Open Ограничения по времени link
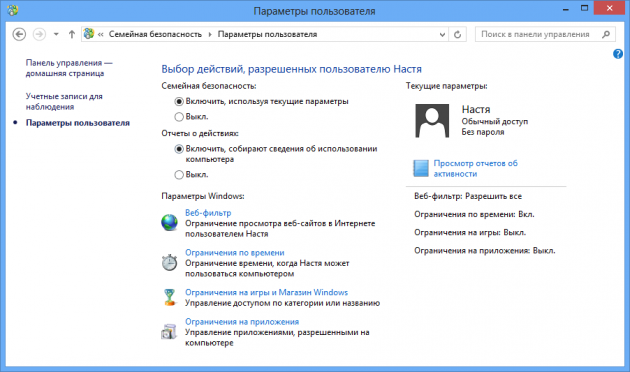This screenshot has width=630, height=372. (235, 252)
